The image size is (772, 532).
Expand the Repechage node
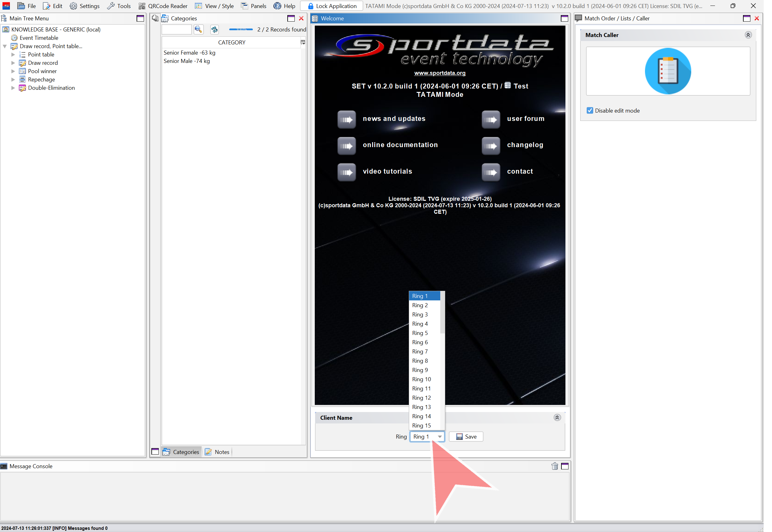pyautogui.click(x=13, y=79)
